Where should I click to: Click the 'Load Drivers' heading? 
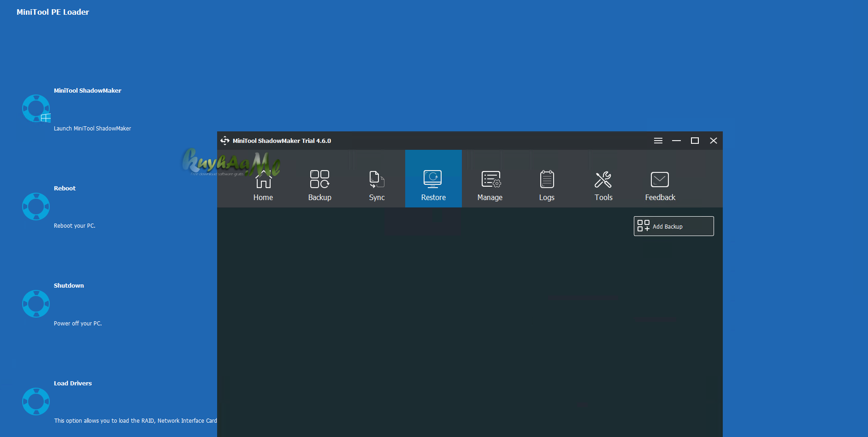73,384
